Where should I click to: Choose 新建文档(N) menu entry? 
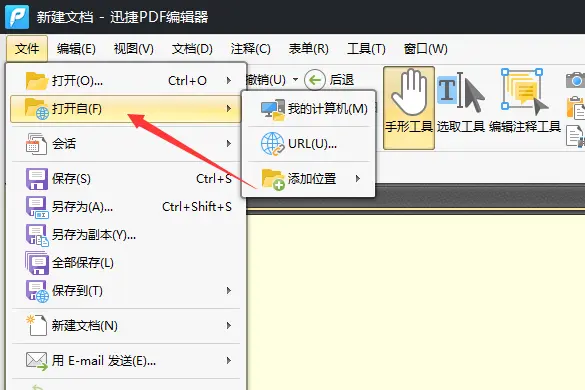pyautogui.click(x=126, y=326)
